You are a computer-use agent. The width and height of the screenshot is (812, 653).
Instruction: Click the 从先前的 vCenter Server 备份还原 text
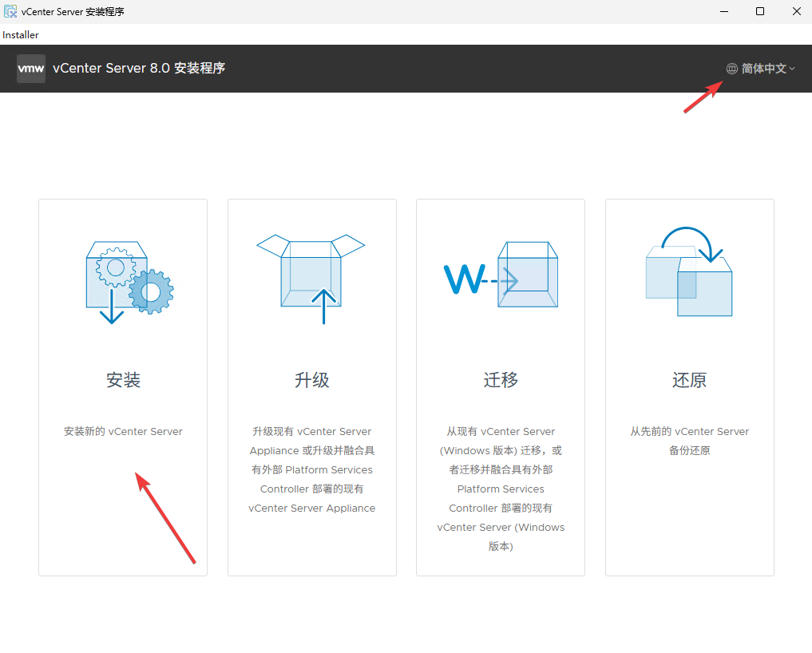point(688,441)
